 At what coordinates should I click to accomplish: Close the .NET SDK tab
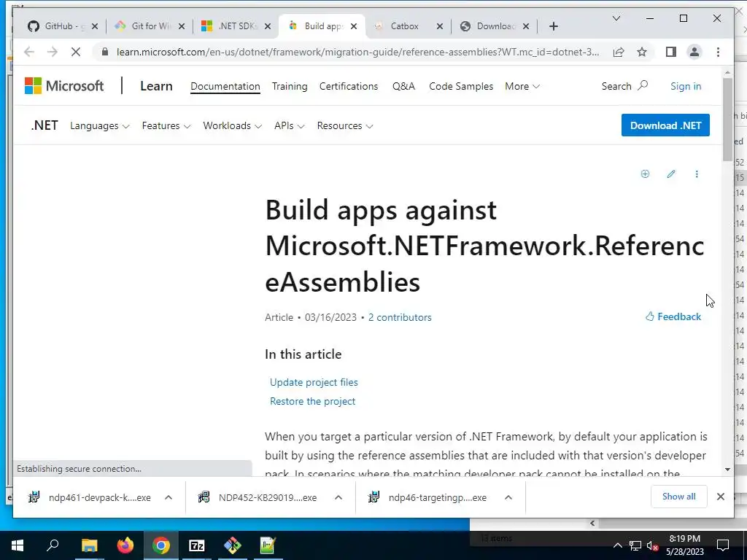(x=268, y=26)
